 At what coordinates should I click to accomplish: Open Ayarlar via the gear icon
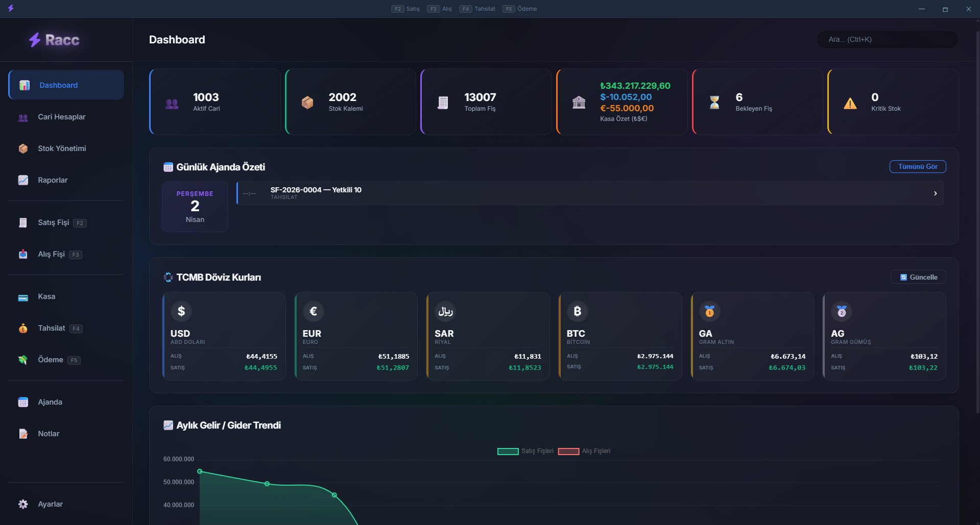[x=23, y=504]
